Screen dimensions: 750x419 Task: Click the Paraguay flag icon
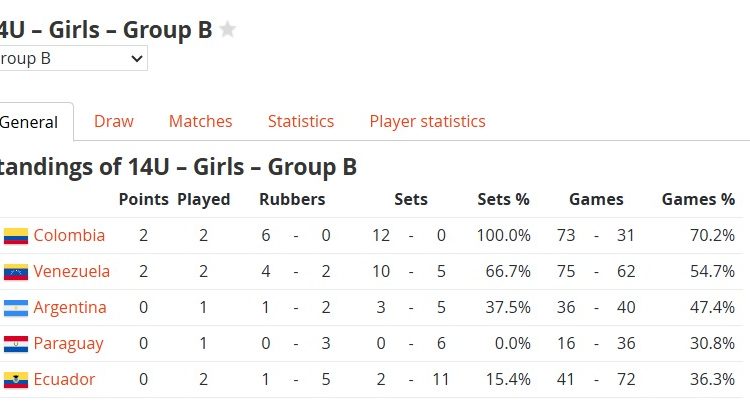(15, 344)
